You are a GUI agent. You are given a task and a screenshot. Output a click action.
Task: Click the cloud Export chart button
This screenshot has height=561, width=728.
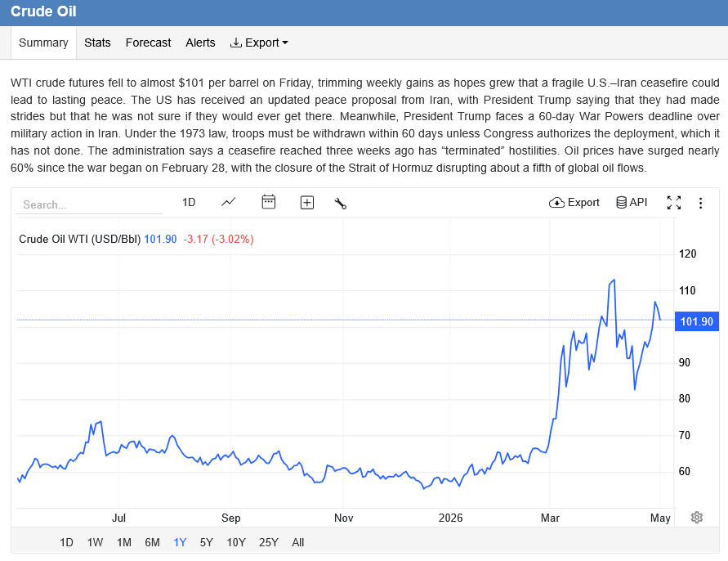click(x=574, y=202)
